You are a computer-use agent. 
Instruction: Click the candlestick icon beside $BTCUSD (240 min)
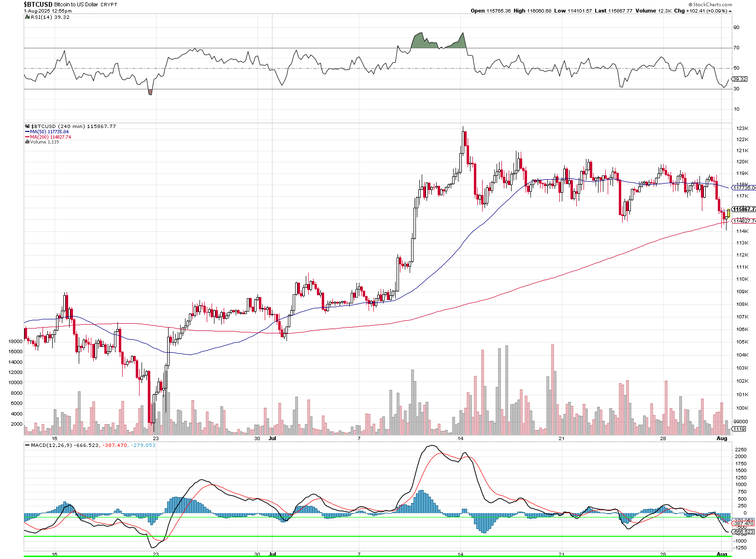point(27,127)
